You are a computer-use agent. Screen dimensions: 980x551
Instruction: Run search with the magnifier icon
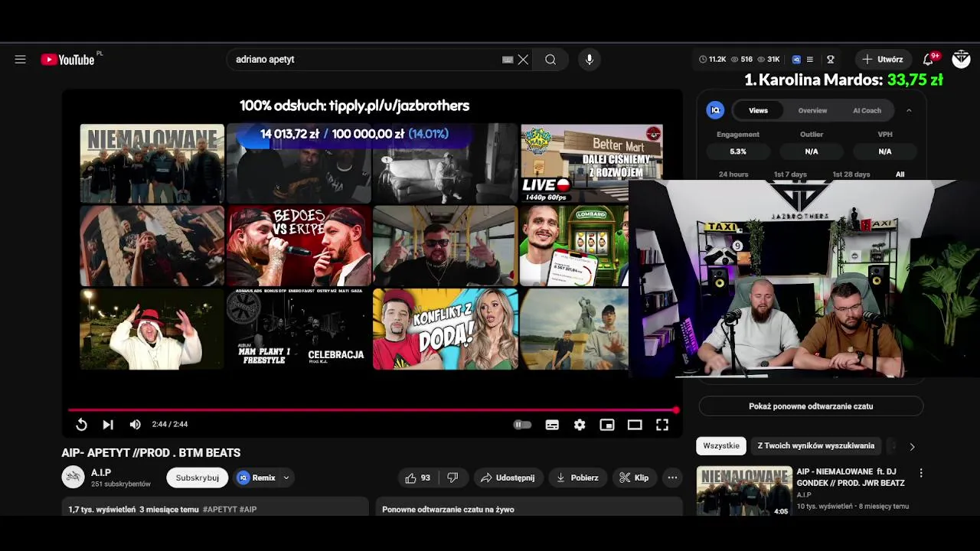[550, 60]
